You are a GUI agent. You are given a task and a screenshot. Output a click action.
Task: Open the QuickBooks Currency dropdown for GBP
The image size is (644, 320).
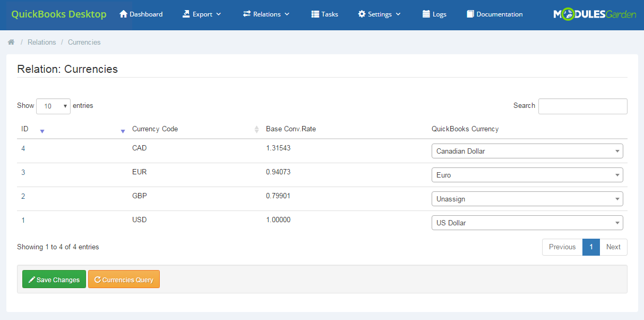coord(527,198)
